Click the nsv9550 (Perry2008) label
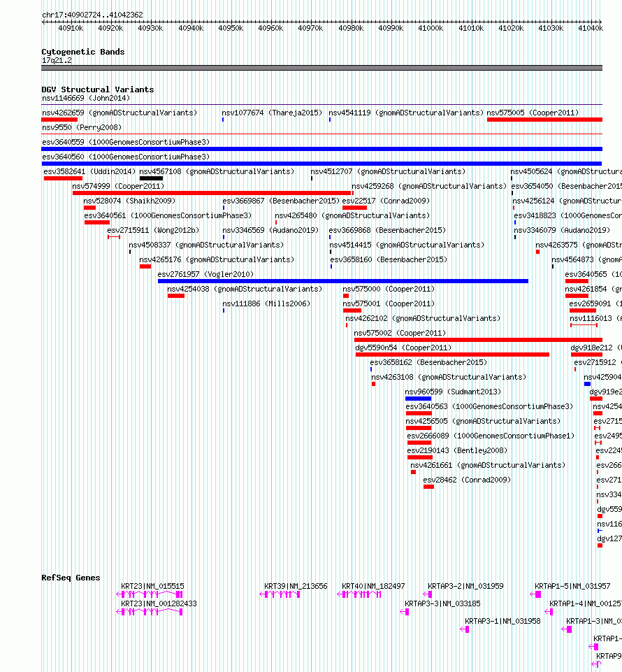The width and height of the screenshot is (622, 672). (82, 128)
